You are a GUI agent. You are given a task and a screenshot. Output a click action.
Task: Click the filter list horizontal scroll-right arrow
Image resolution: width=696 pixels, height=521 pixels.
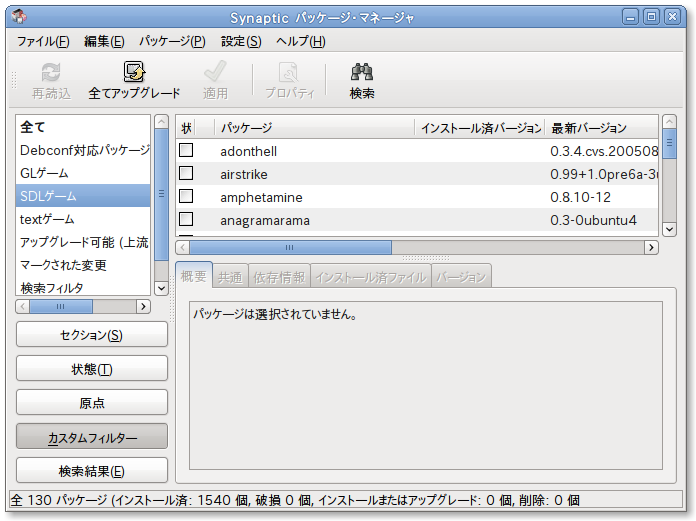pyautogui.click(x=143, y=306)
